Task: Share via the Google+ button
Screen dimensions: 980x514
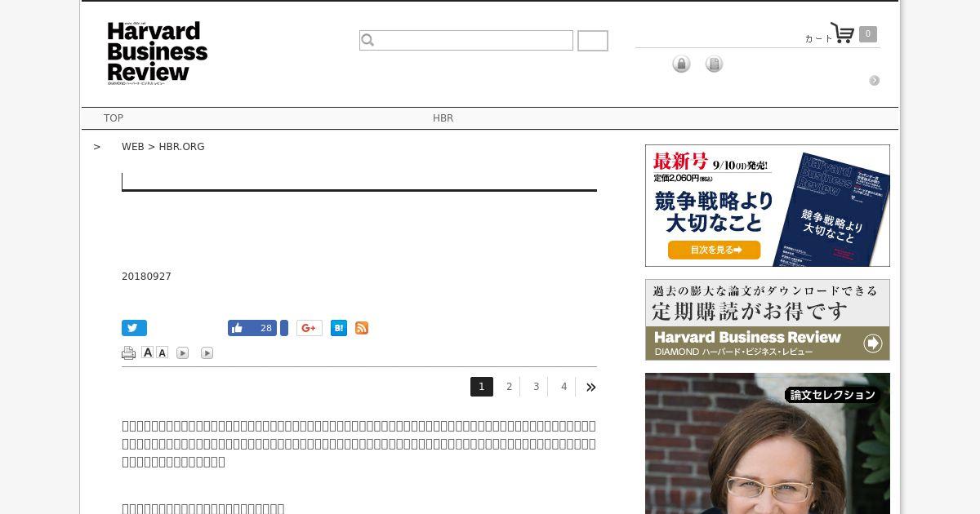Action: click(309, 328)
